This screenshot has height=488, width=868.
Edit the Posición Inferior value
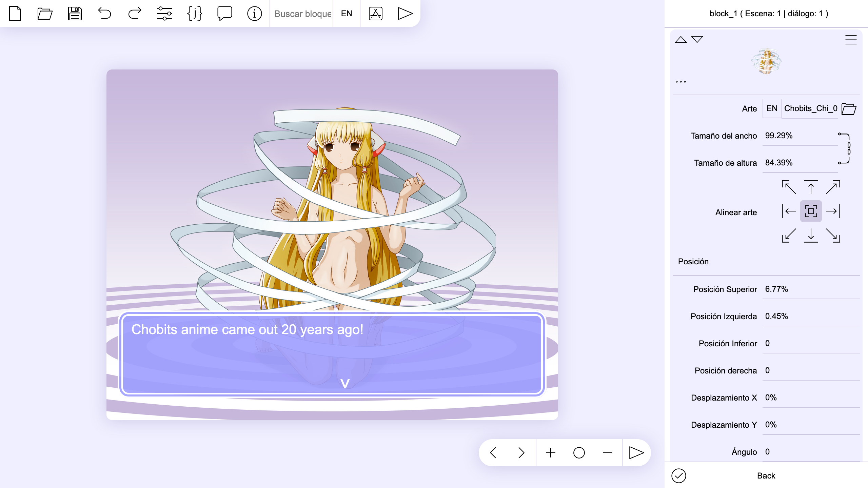(x=811, y=343)
